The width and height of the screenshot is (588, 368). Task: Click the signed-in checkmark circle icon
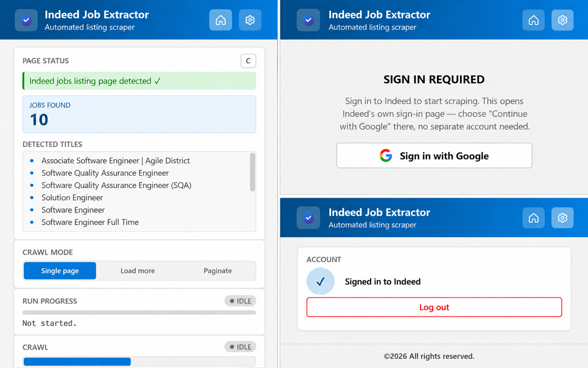click(x=321, y=281)
